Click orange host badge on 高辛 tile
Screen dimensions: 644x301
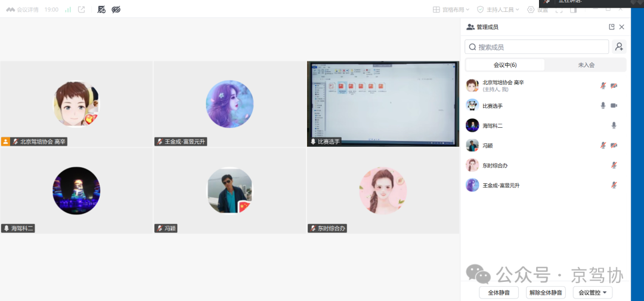coord(6,142)
